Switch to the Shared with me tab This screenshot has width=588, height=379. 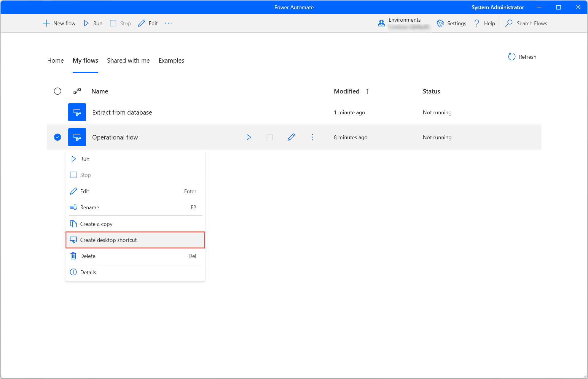click(128, 61)
